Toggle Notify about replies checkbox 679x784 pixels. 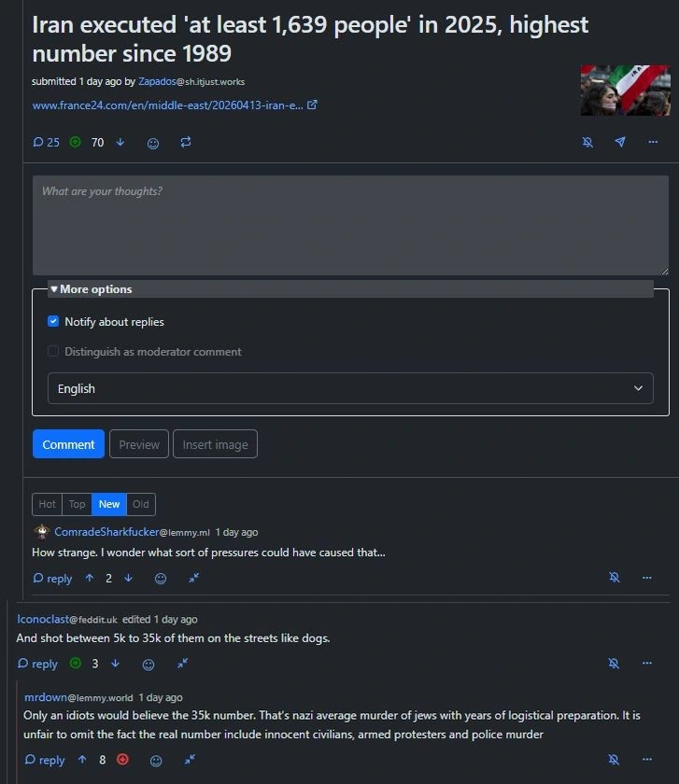pos(53,321)
